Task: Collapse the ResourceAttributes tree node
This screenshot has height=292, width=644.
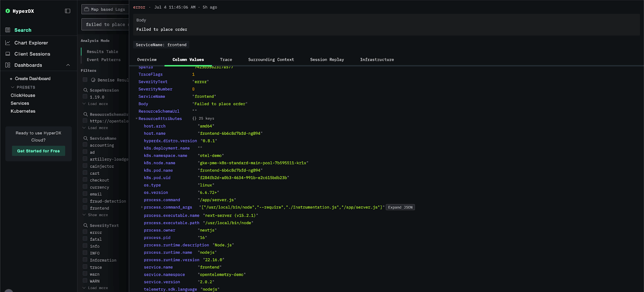Action: click(x=136, y=119)
